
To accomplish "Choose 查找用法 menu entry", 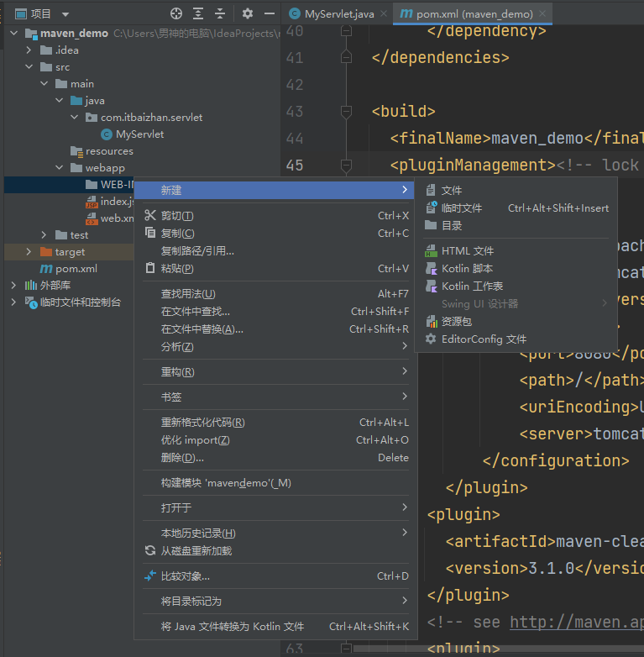I will pos(275,294).
